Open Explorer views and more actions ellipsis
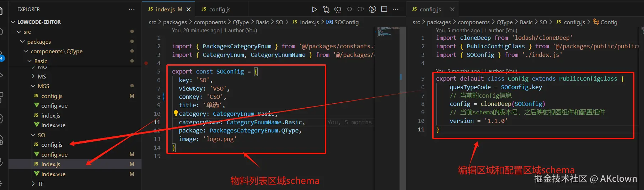The width and height of the screenshot is (644, 190). tap(132, 9)
